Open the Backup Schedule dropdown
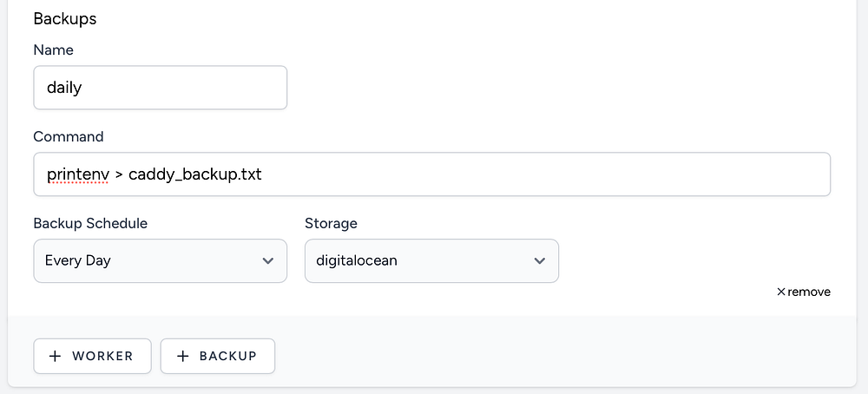Screen dimensions: 868x394 click(x=160, y=261)
